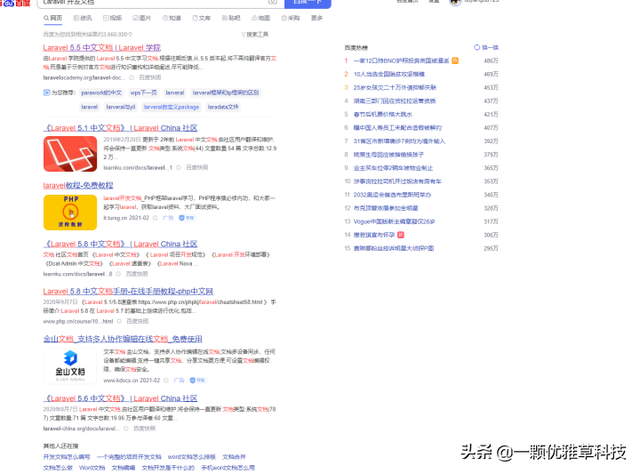Open the 搜索工具 filter

[255, 34]
